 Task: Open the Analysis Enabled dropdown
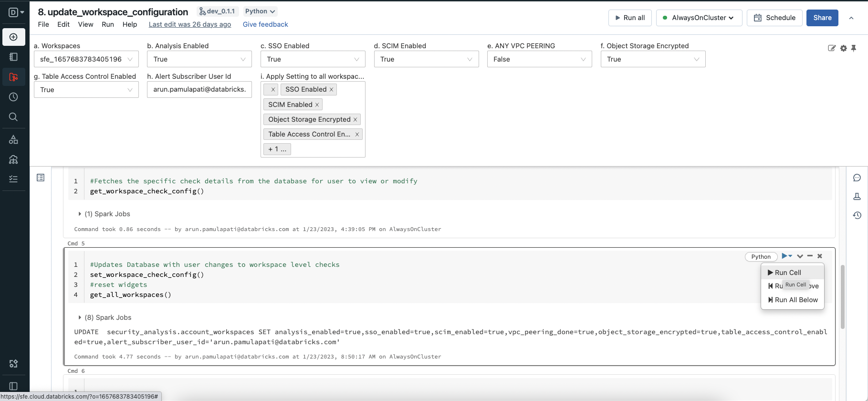pos(199,59)
